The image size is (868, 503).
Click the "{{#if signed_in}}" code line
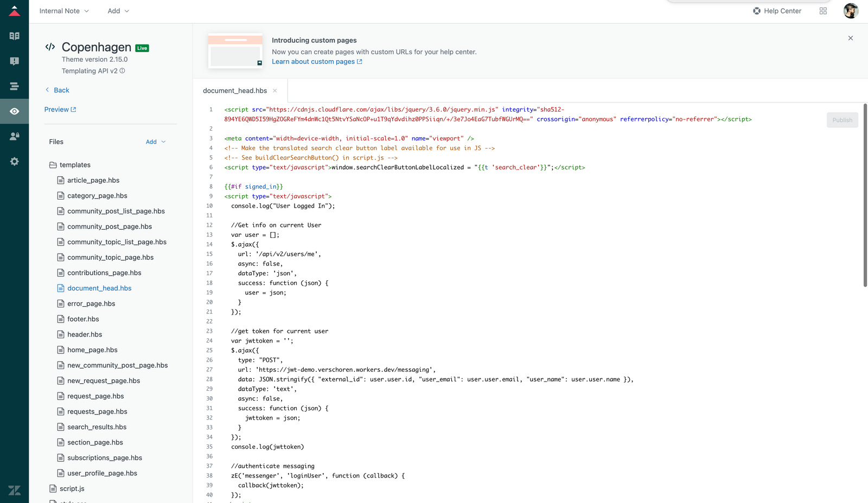point(254,187)
